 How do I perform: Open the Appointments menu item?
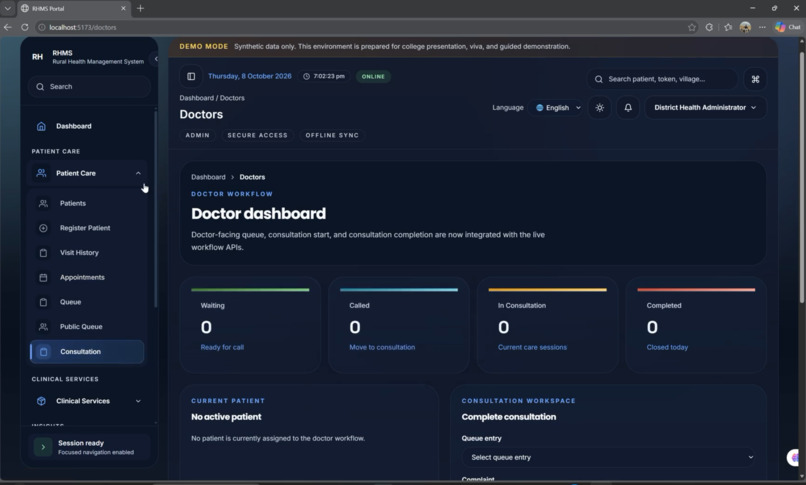click(x=87, y=277)
